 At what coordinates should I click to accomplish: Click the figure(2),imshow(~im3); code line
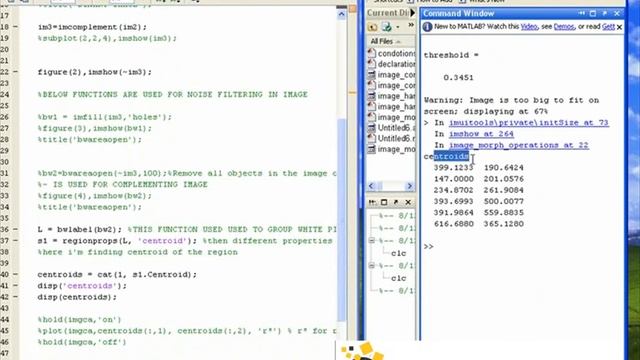click(x=94, y=72)
